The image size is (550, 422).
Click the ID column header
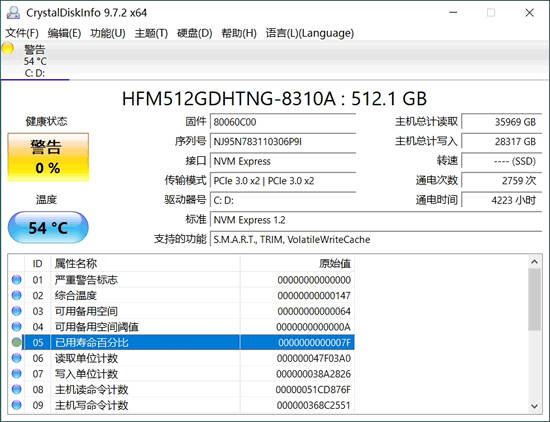coord(38,263)
